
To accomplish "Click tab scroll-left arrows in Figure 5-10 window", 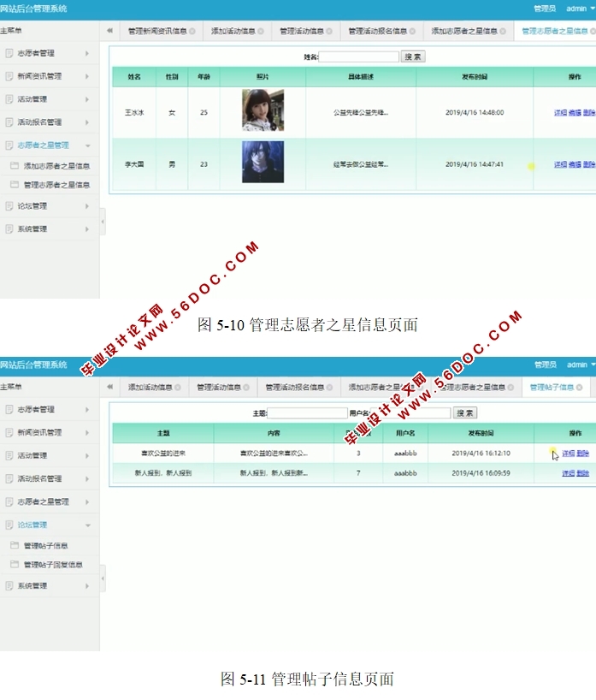I will [109, 31].
